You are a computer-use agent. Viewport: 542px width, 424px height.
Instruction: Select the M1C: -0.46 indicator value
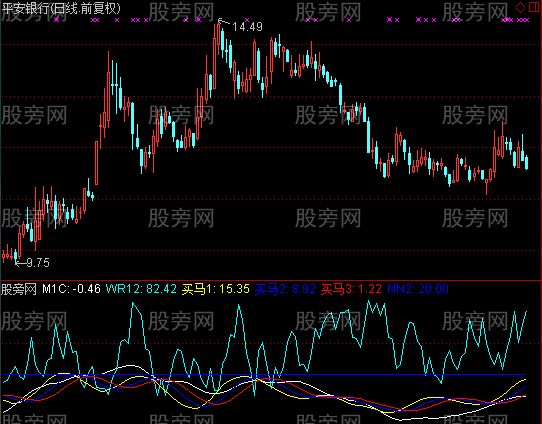71,289
